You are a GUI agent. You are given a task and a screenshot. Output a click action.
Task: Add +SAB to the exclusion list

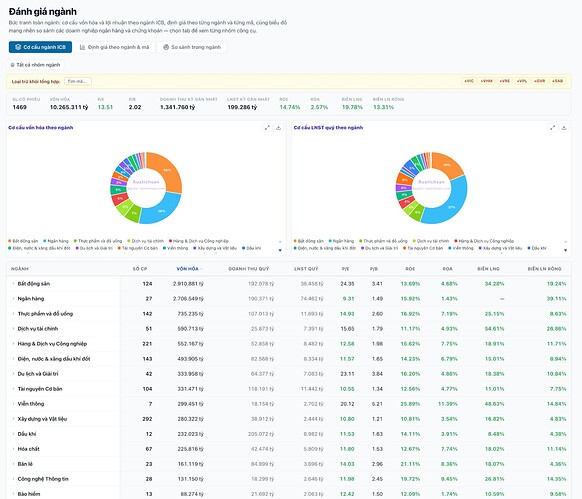(x=558, y=81)
